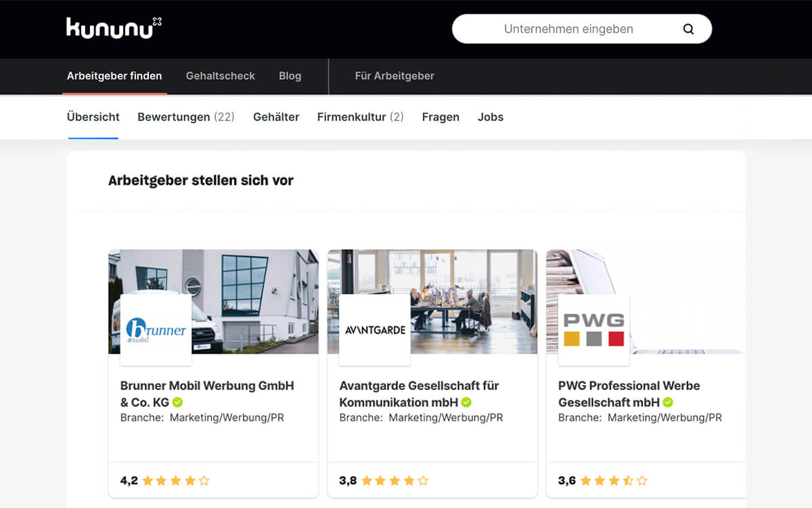Open Gehaltscheck in the navigation

point(221,76)
